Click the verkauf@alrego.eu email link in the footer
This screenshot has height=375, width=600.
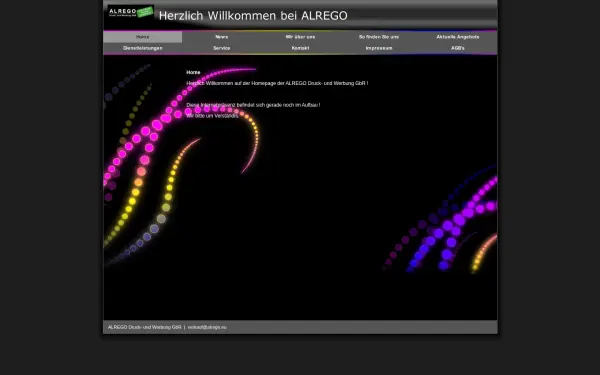[207, 327]
